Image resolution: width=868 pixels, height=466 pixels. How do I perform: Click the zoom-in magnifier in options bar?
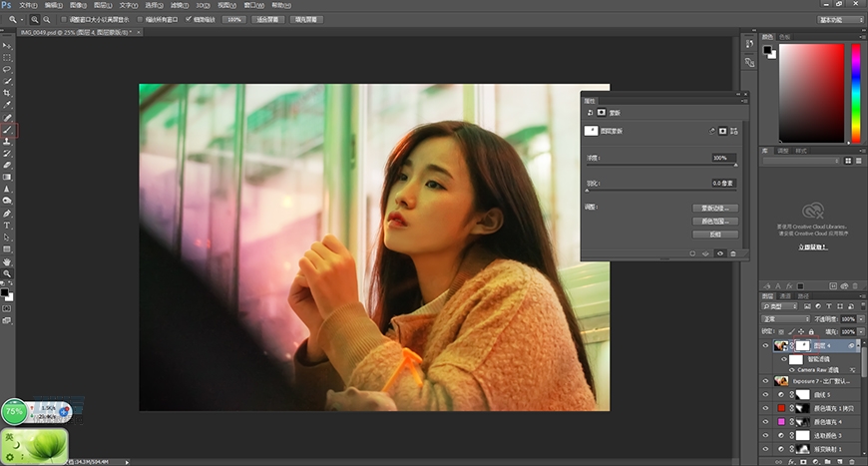pyautogui.click(x=35, y=19)
